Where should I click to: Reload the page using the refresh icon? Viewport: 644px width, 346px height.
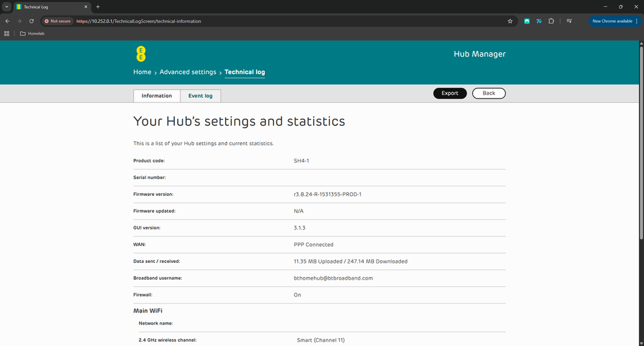[x=31, y=21]
